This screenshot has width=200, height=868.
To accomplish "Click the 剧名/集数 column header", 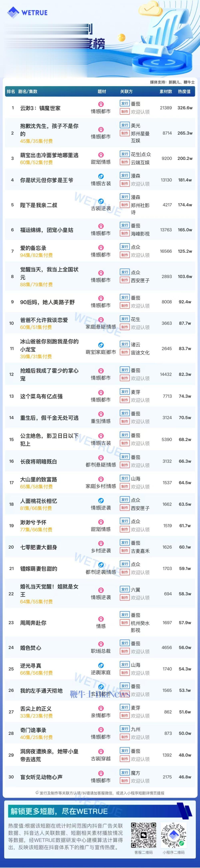I will pyautogui.click(x=28, y=91).
